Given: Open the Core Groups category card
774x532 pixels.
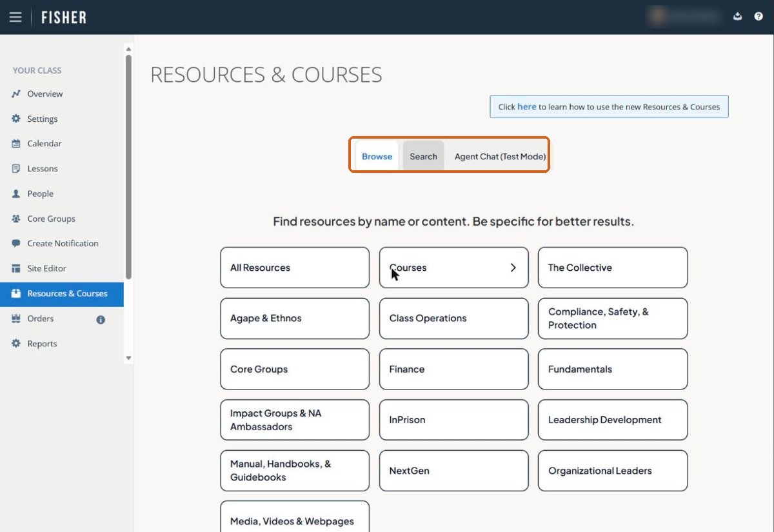Looking at the screenshot, I should click(x=295, y=369).
